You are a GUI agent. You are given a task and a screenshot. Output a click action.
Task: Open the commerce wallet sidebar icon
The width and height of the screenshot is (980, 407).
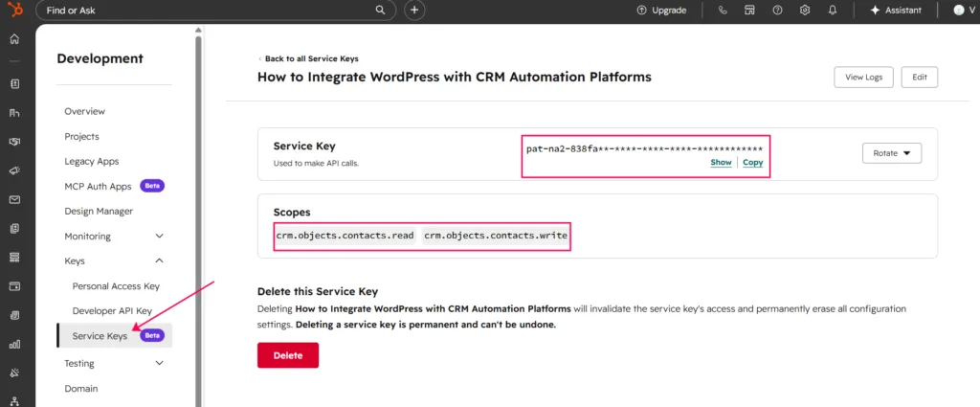14,285
